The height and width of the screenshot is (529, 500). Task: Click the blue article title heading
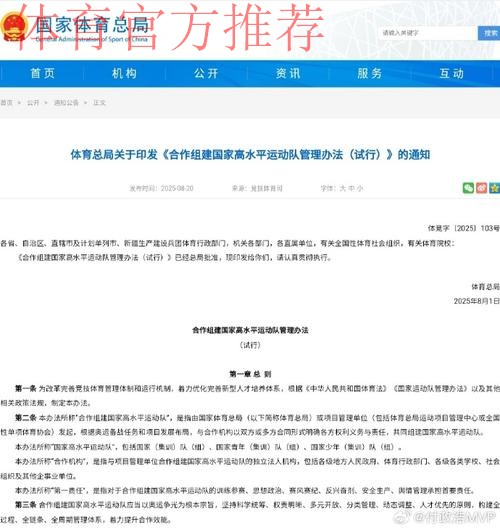click(x=250, y=155)
